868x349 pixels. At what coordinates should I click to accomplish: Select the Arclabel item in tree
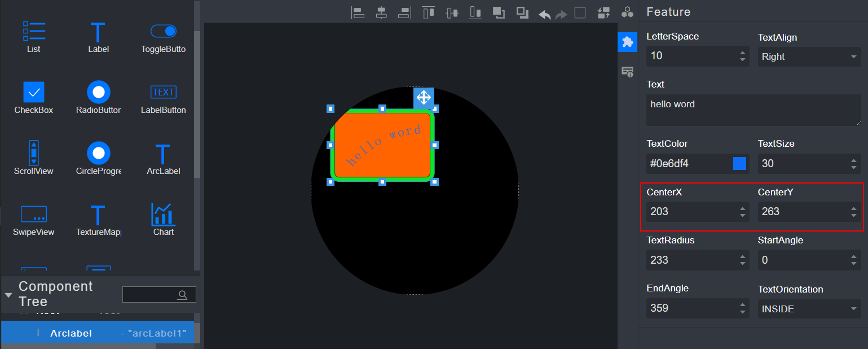pos(71,333)
